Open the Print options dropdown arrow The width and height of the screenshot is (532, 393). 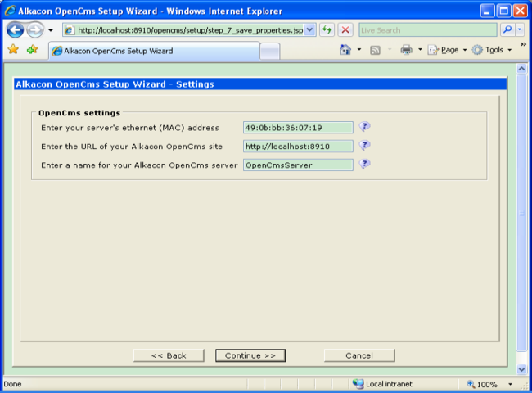click(x=420, y=50)
